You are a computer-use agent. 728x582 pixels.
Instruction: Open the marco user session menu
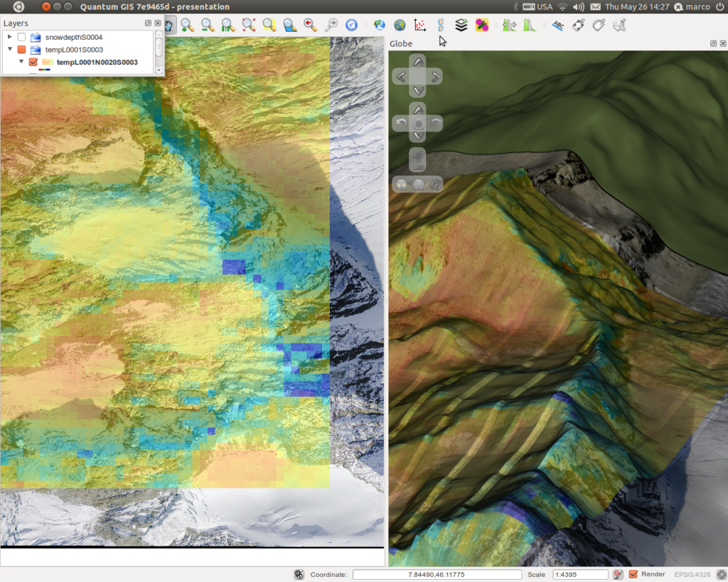pyautogui.click(x=692, y=7)
